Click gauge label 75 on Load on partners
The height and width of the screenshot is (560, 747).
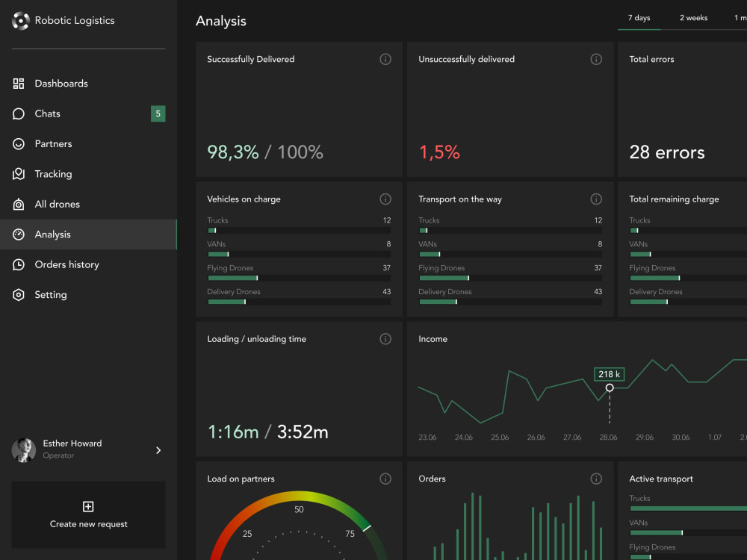350,534
